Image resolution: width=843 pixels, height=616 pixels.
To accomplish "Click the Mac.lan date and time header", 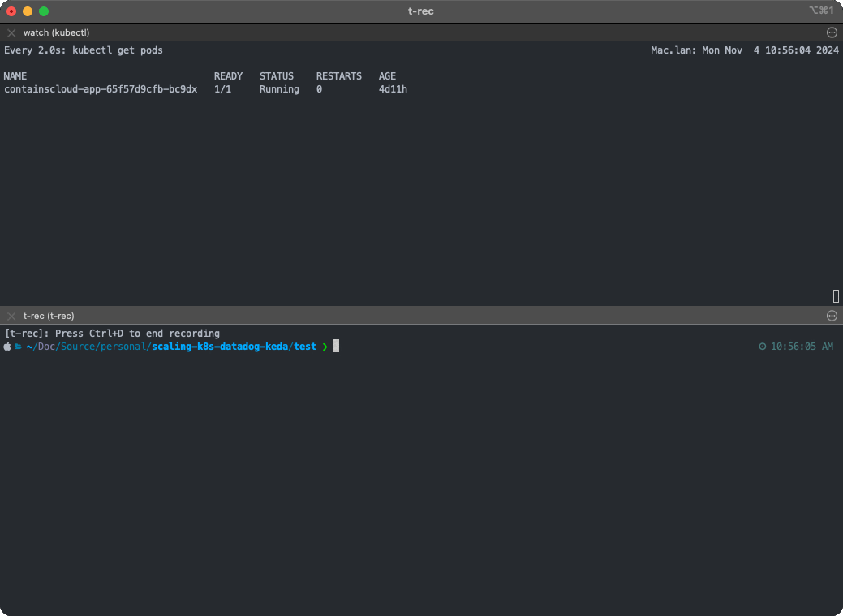I will pos(745,50).
